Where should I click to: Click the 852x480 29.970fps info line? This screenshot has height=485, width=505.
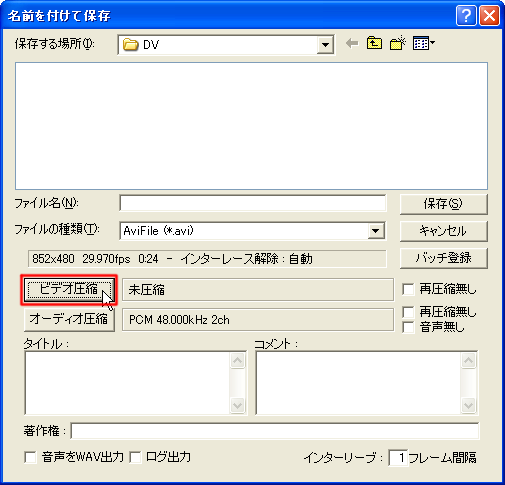(207, 259)
